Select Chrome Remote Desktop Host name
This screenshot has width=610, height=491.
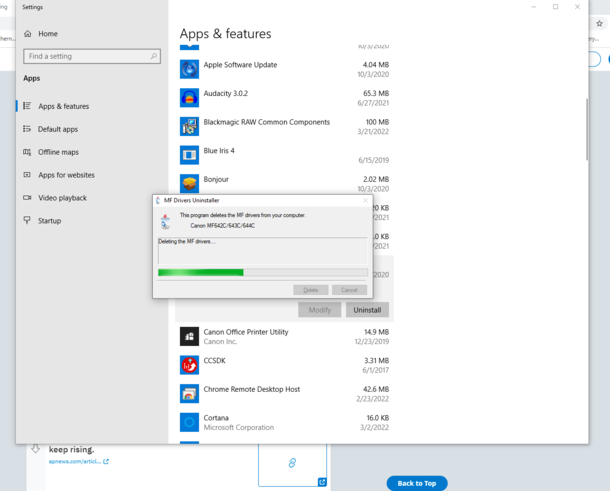(x=252, y=389)
